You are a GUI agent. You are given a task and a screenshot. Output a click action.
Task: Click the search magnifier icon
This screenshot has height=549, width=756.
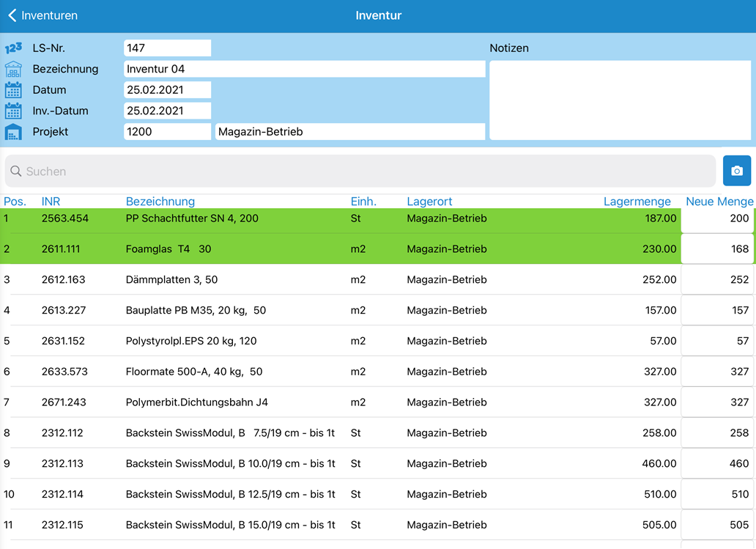(x=16, y=172)
